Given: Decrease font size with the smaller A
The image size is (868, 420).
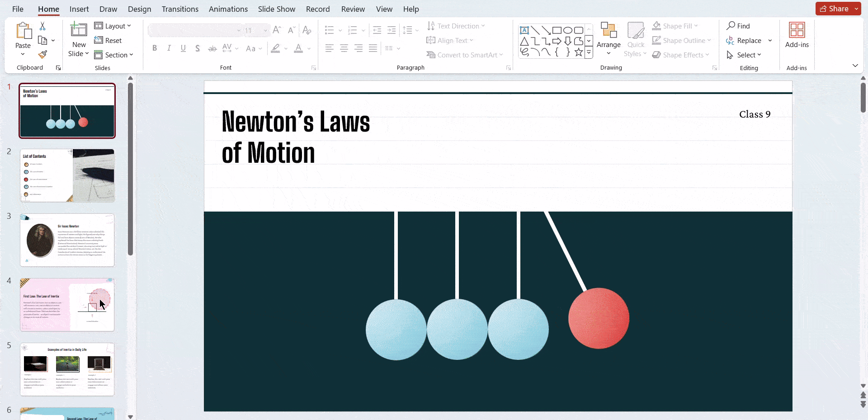Looking at the screenshot, I should [x=292, y=30].
